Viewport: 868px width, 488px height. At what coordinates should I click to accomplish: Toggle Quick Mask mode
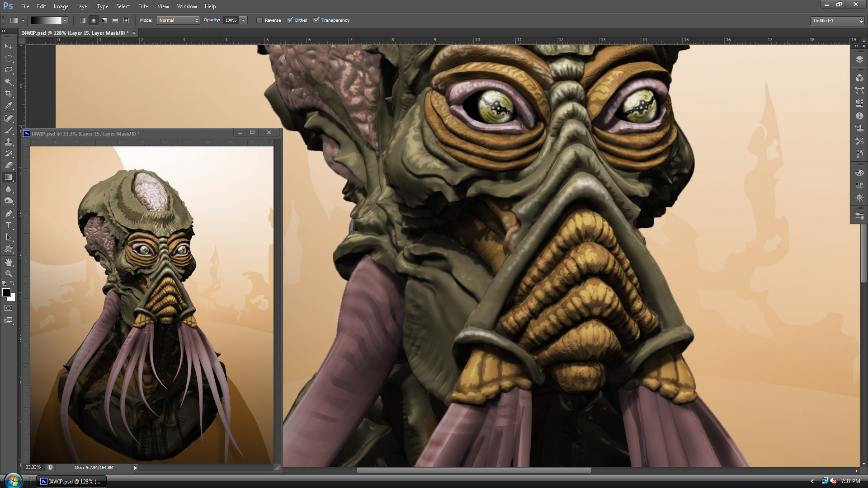coord(9,308)
